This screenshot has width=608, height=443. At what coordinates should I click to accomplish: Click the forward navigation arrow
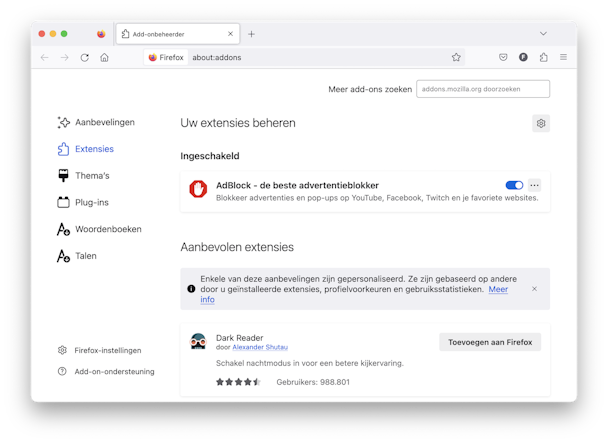coord(65,57)
